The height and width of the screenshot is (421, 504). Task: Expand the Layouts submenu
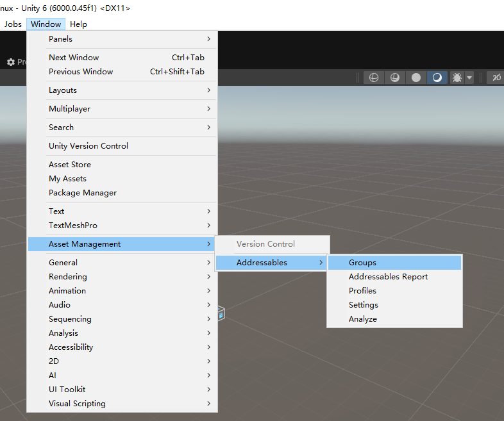(122, 90)
